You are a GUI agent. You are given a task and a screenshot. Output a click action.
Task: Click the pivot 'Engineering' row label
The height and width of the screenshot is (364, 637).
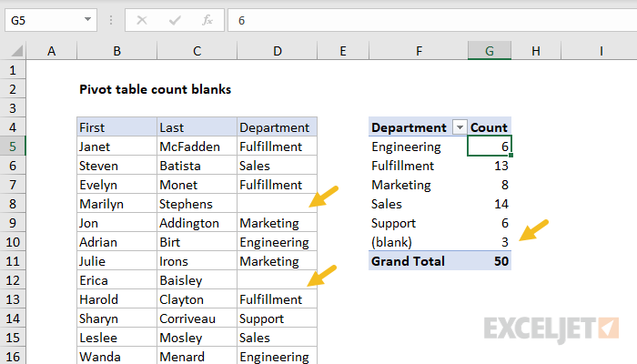click(419, 147)
